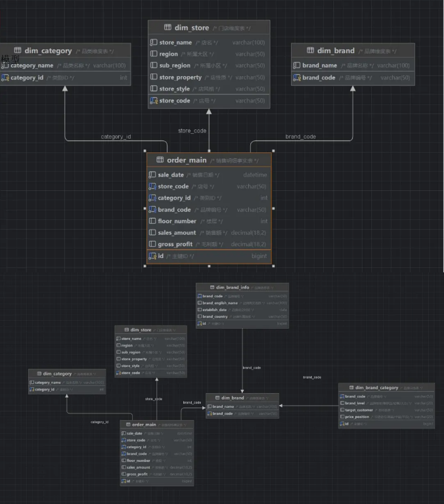Click sale_date column icon in upper order_main table
Viewport: 444px width, 504px height.
152,175
